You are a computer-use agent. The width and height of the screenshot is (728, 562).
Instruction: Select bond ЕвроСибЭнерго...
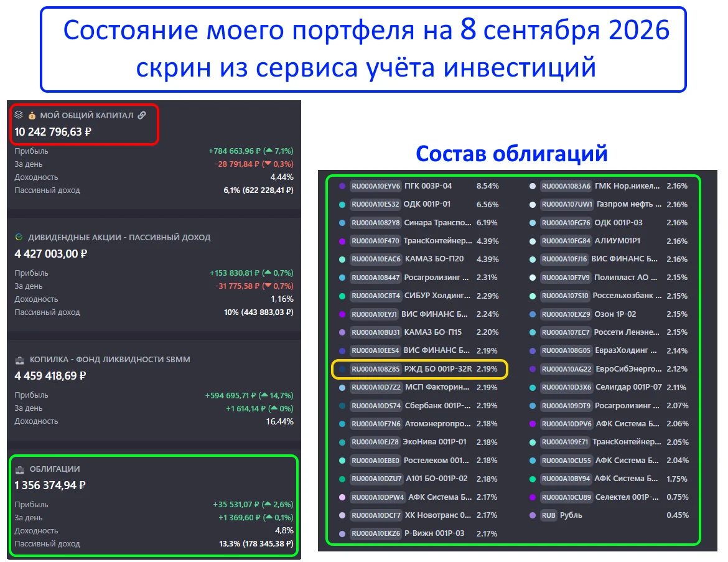click(x=629, y=369)
